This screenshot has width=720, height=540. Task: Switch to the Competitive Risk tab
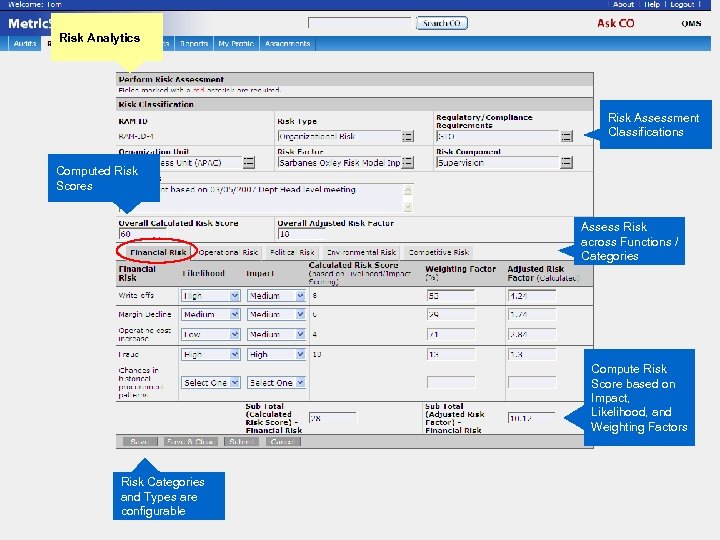[439, 252]
